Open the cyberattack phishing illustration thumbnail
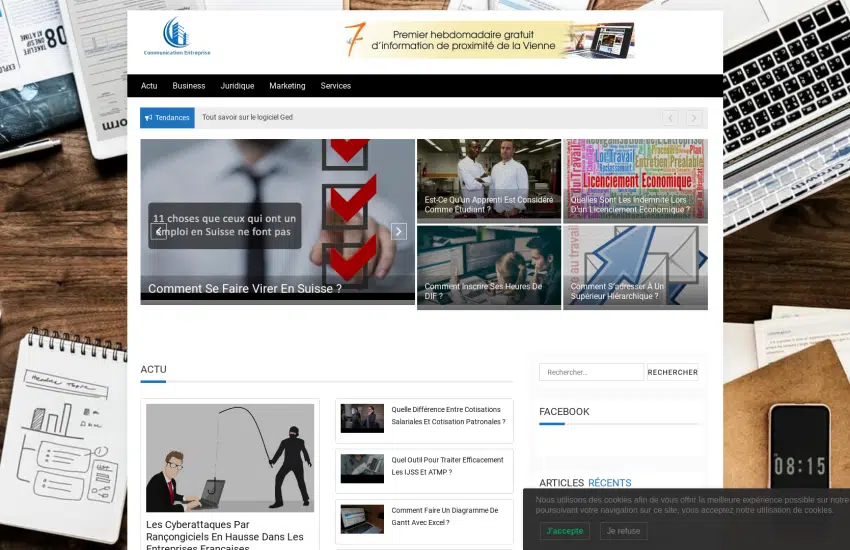The image size is (850, 550). (x=230, y=458)
